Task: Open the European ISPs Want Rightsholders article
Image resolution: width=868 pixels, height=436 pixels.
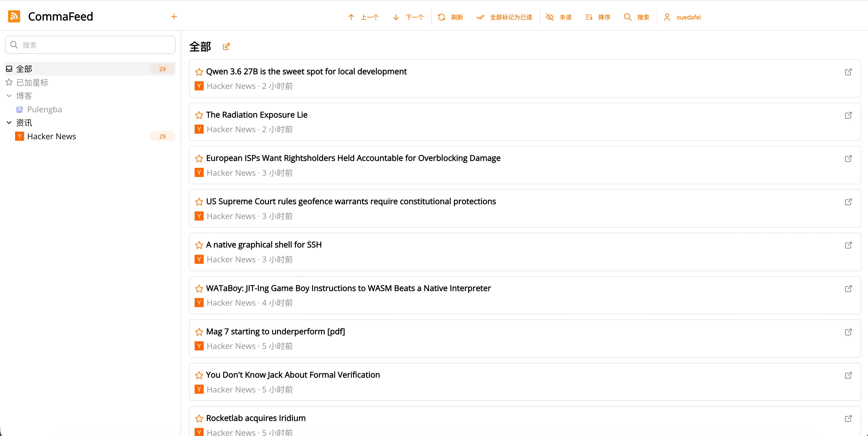Action: (353, 158)
